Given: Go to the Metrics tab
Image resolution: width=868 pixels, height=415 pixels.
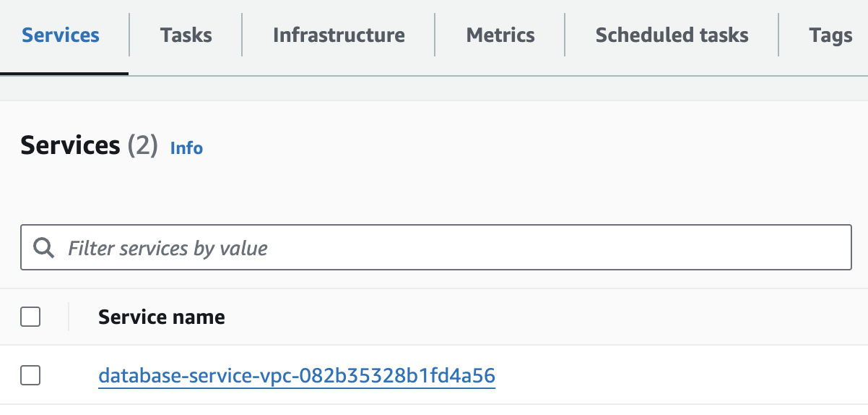Looking at the screenshot, I should click(x=500, y=35).
